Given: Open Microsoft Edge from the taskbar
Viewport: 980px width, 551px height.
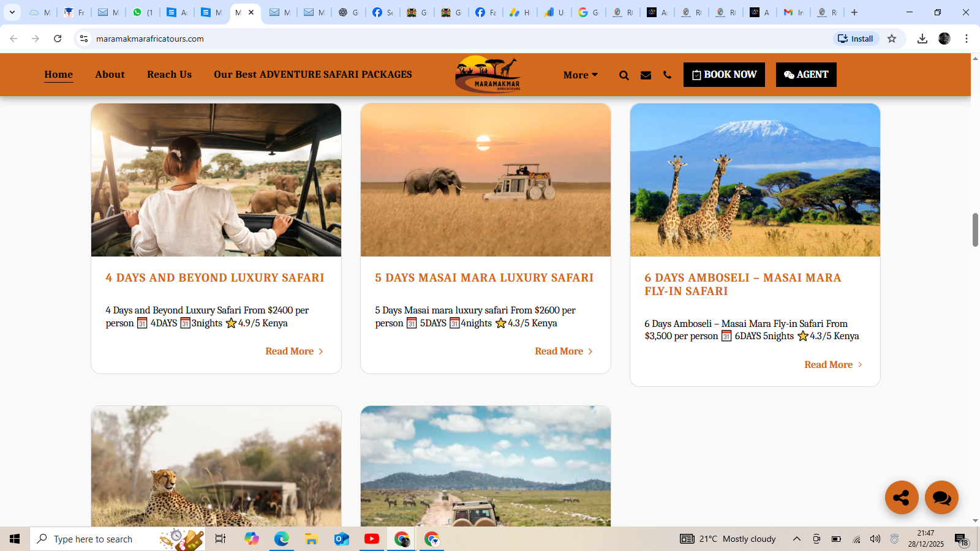Looking at the screenshot, I should [282, 539].
